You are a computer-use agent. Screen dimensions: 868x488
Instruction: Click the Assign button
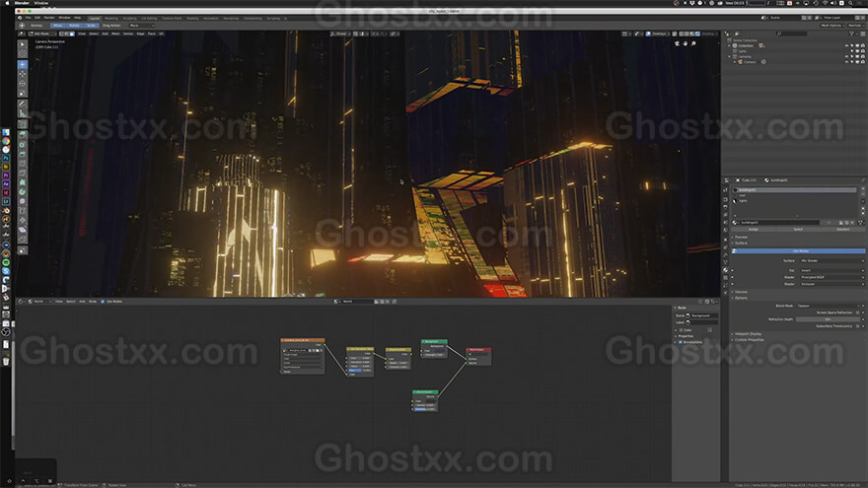pos(754,229)
